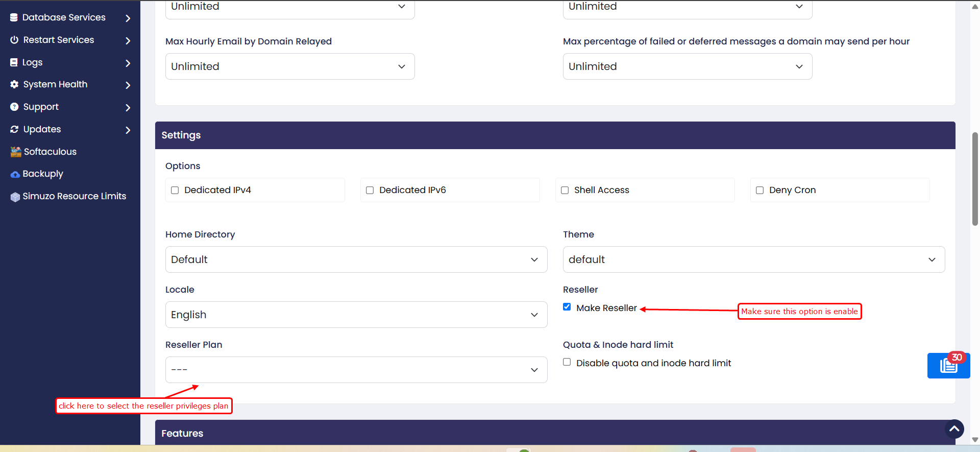This screenshot has width=980, height=452.
Task: Expand the Database Services chevron
Action: [x=128, y=18]
